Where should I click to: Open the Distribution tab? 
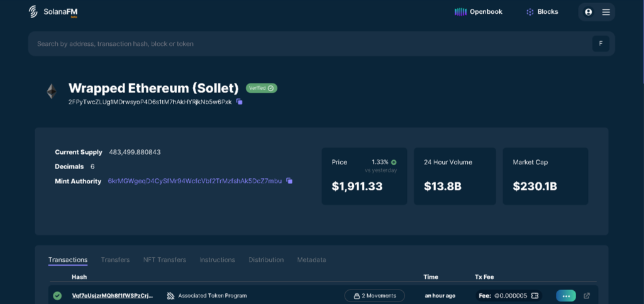[266, 259]
